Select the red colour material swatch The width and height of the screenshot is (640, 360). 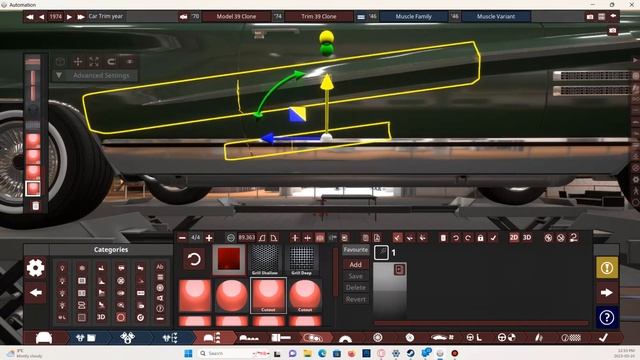(x=229, y=259)
